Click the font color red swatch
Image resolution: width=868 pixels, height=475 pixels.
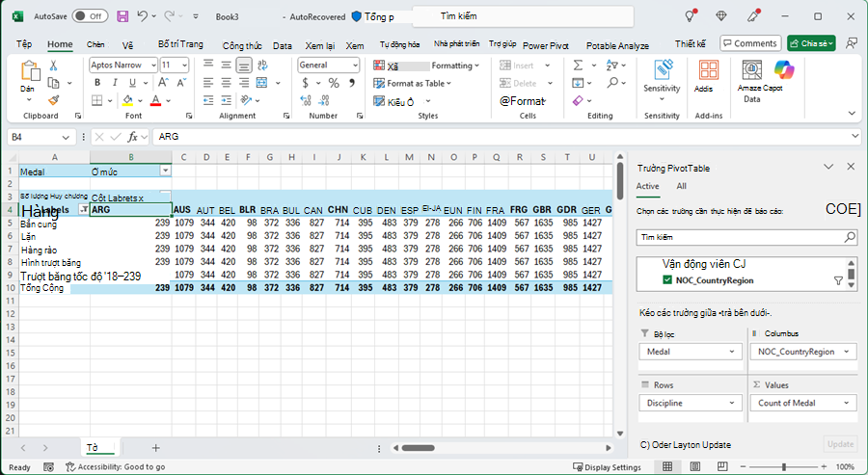click(155, 100)
